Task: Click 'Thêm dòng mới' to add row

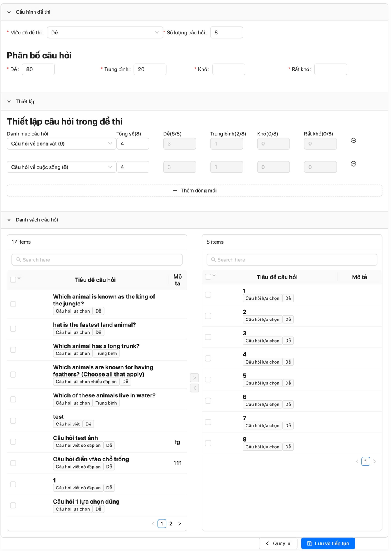Action: pos(194,191)
